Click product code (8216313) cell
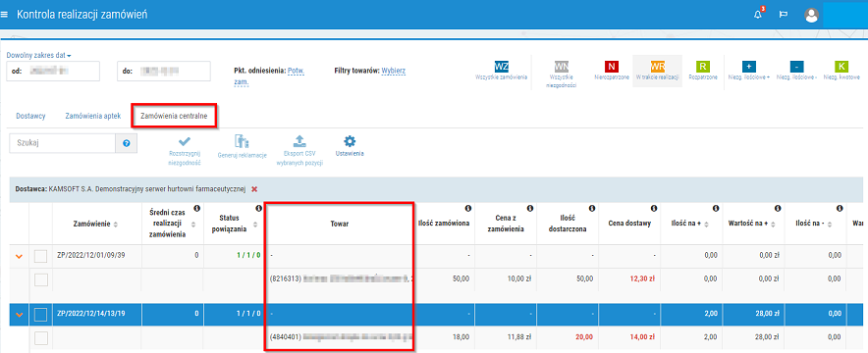The image size is (868, 353). pyautogui.click(x=286, y=279)
